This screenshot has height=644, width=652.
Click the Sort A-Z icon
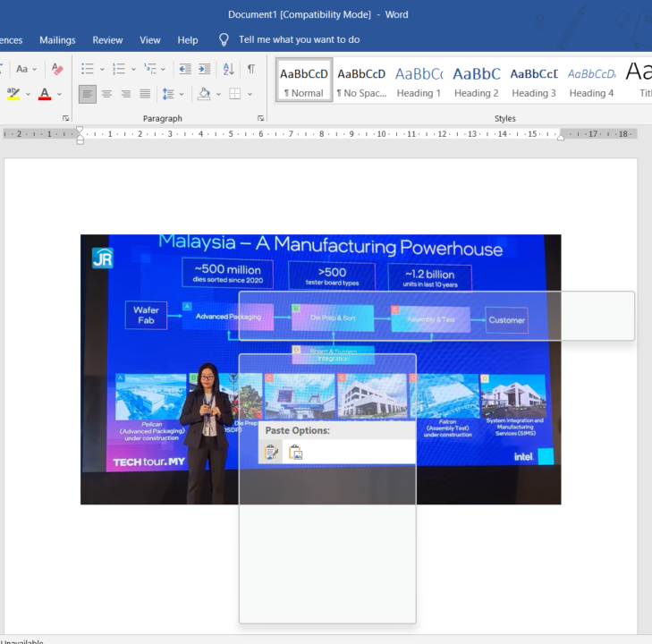click(x=228, y=69)
